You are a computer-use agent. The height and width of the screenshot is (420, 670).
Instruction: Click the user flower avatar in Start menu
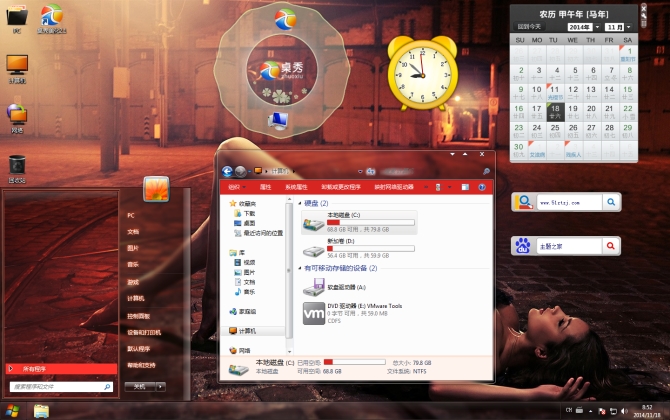156,189
